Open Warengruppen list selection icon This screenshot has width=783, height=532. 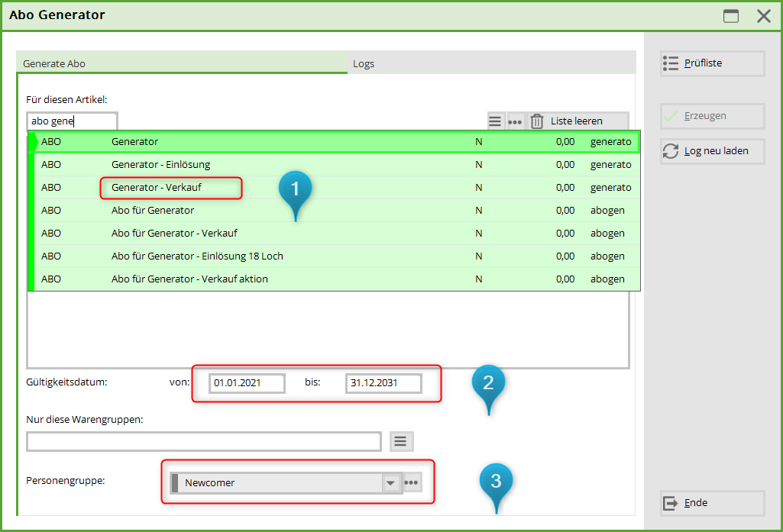(402, 441)
